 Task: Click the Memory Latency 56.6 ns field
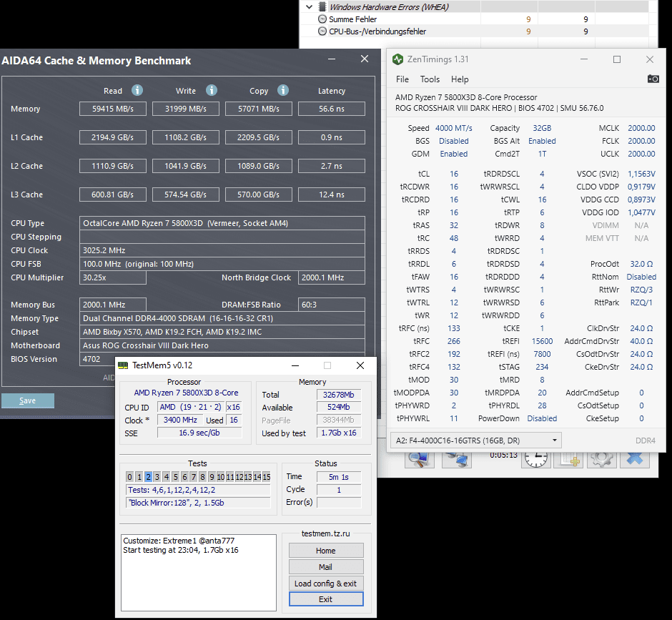pyautogui.click(x=332, y=109)
